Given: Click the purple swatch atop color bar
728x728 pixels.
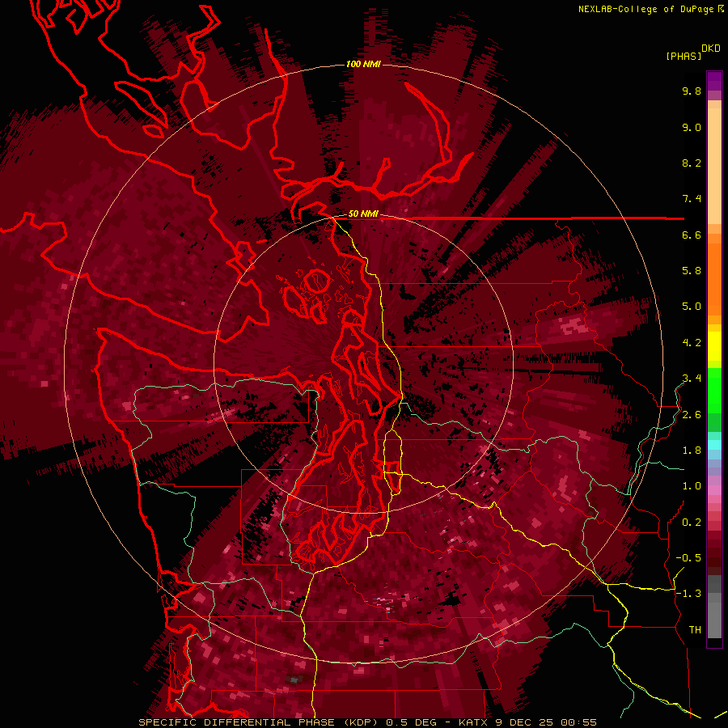Looking at the screenshot, I should [x=714, y=82].
